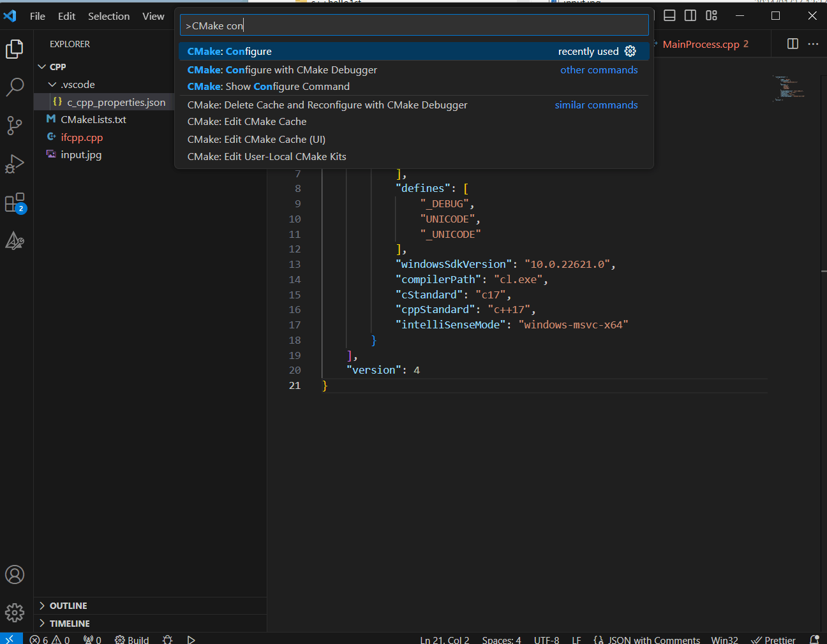Select CMake: Edit CMake Cache (UI)

pyautogui.click(x=413, y=139)
